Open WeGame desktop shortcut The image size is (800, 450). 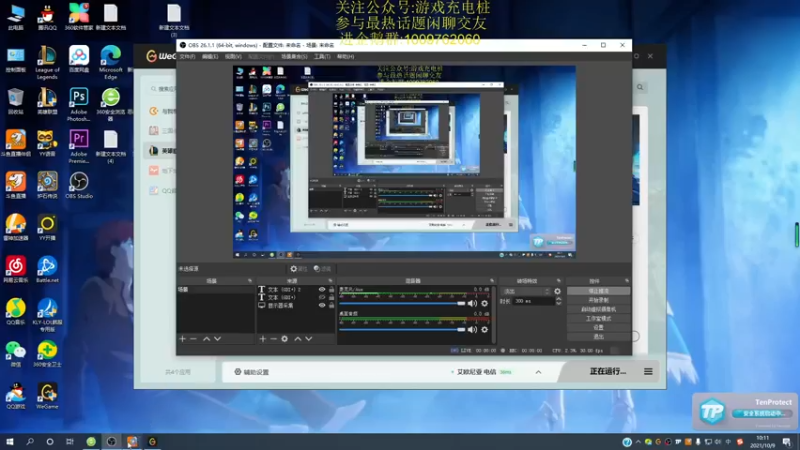[x=47, y=396]
